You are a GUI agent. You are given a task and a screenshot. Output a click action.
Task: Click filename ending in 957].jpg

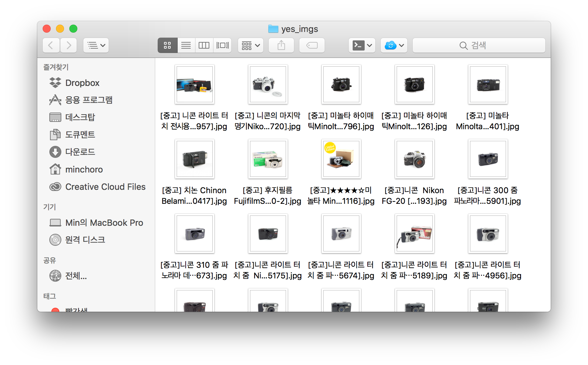click(194, 121)
